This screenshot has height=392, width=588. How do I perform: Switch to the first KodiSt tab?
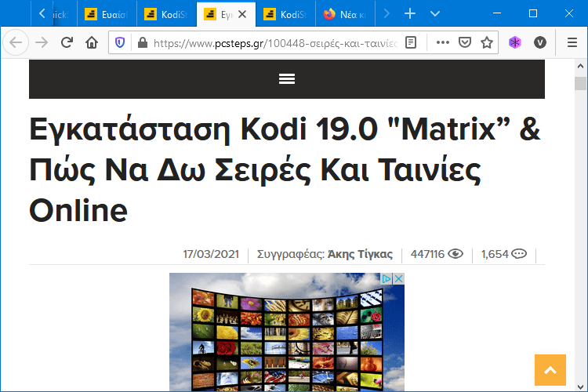166,14
